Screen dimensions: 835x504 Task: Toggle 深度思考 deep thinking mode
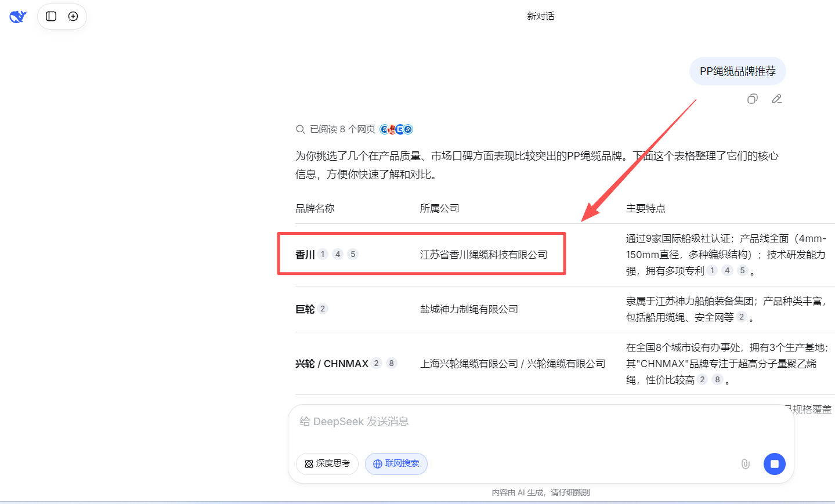327,464
